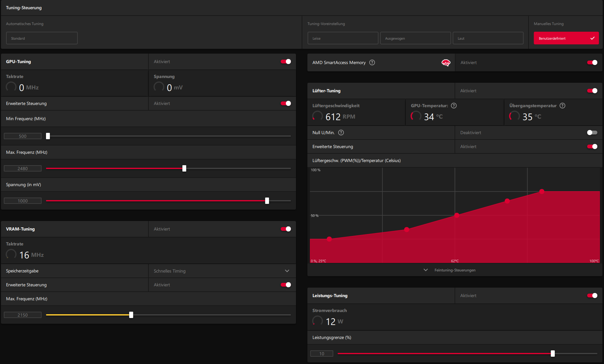Open Speicherzeitgabe Schnelles Timing dropdown
Screen dimensions: 604x364
tap(222, 271)
